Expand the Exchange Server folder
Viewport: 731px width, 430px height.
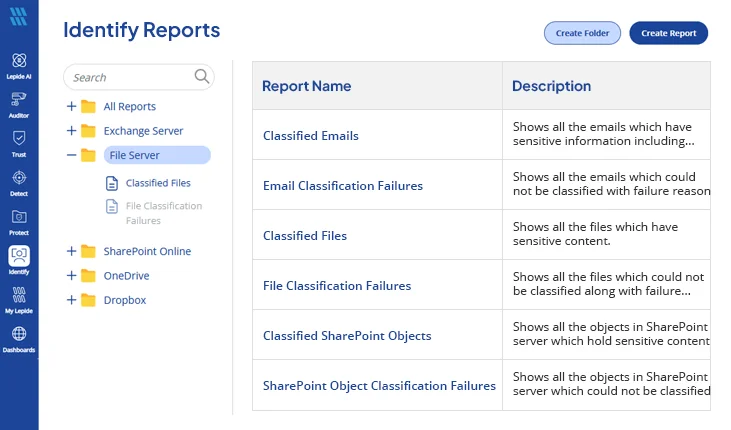71,131
